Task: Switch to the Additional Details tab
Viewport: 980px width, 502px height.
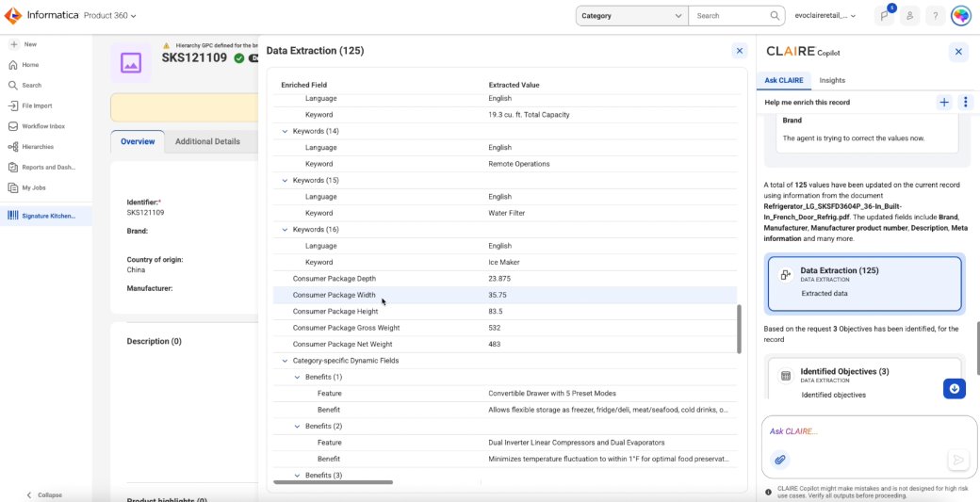Action: [207, 141]
